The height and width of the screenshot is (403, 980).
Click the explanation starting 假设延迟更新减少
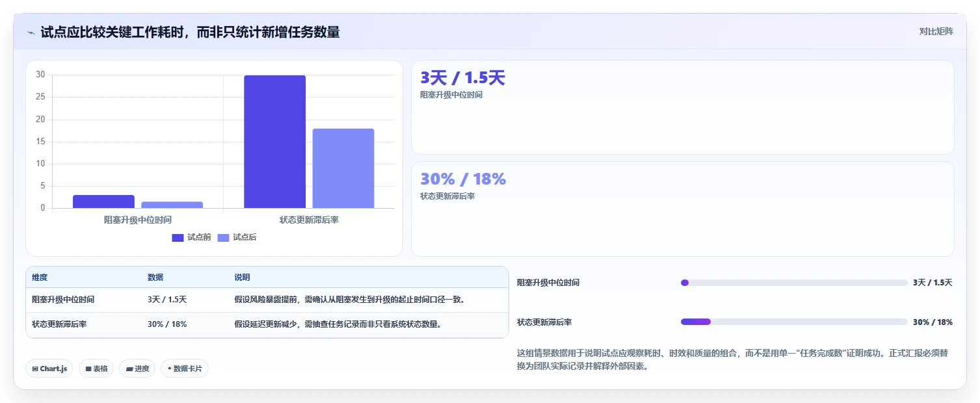click(x=338, y=324)
